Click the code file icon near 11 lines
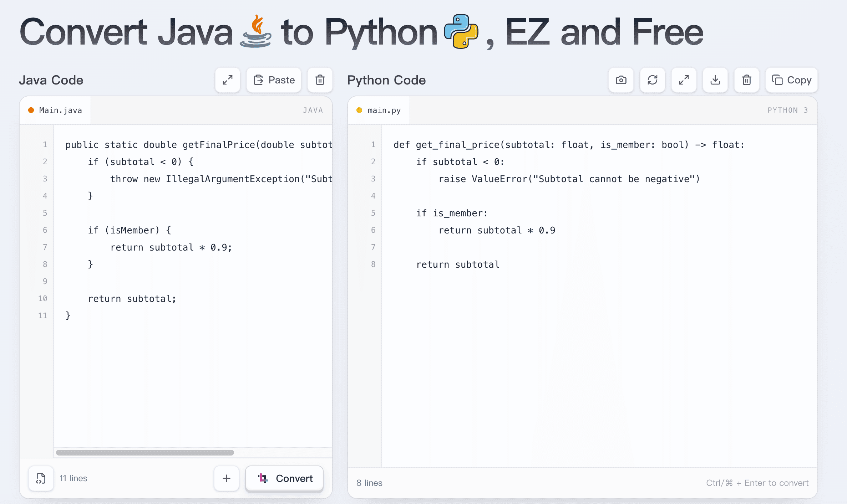The height and width of the screenshot is (504, 847). 41,478
